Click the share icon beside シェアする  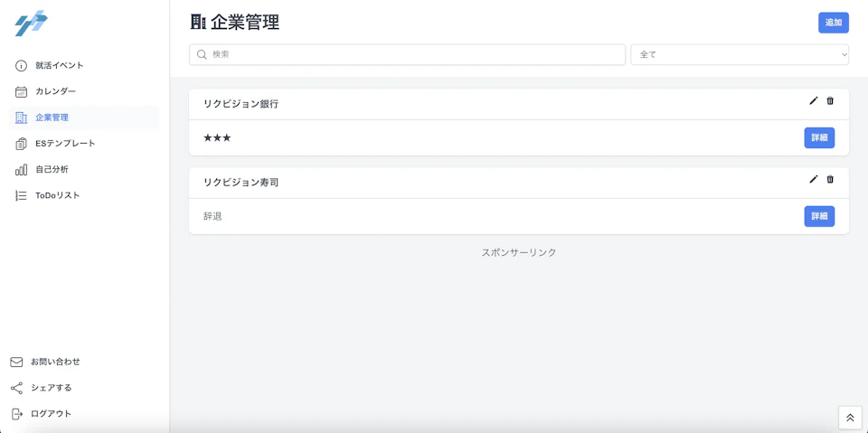click(x=16, y=388)
